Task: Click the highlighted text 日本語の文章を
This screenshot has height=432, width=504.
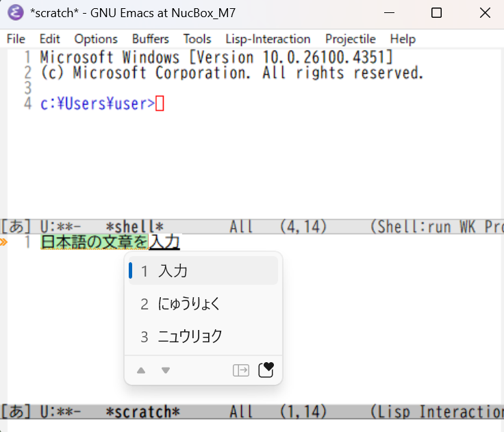Action: click(x=94, y=242)
